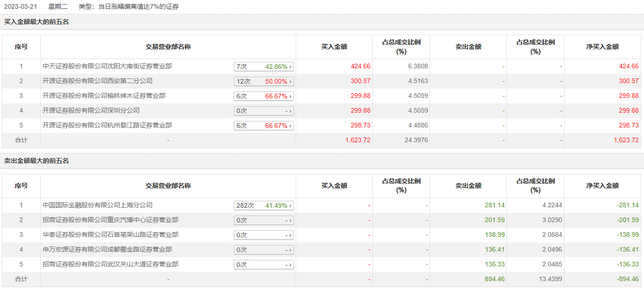Screen dimensions: 644x289
Task: Open 开源证券深圳分公司 link
Action: tap(91, 111)
